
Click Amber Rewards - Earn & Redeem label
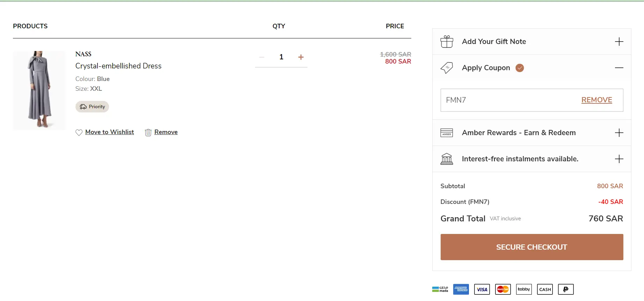click(519, 133)
